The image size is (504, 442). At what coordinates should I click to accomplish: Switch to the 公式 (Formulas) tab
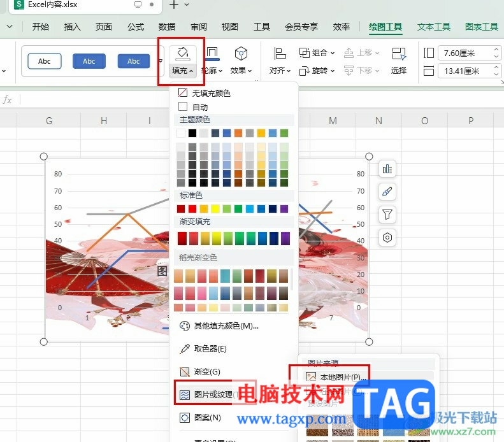tap(135, 27)
